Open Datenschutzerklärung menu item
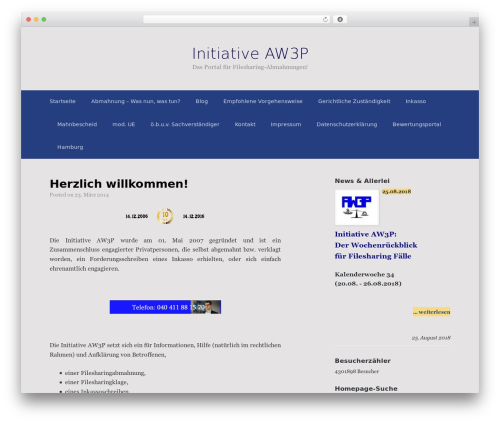 [x=347, y=124]
